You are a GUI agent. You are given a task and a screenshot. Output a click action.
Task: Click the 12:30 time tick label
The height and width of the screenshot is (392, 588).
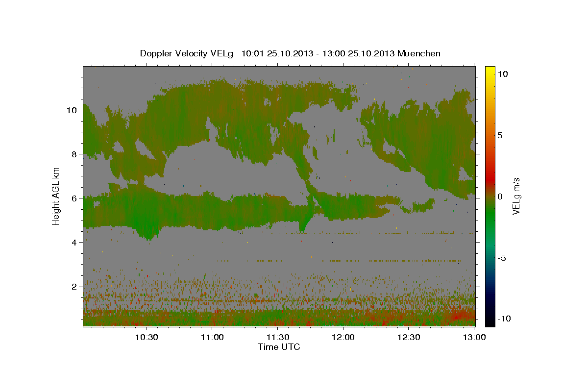click(409, 337)
